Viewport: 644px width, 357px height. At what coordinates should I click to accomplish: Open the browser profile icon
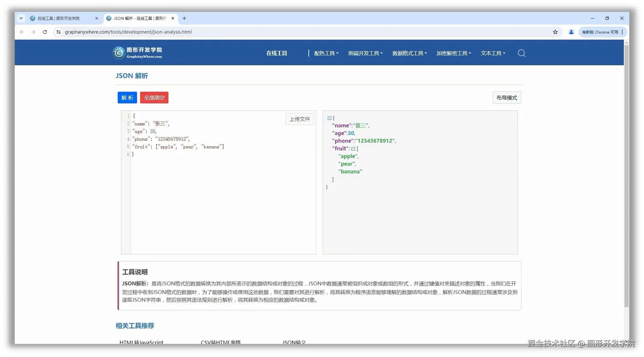click(x=571, y=32)
